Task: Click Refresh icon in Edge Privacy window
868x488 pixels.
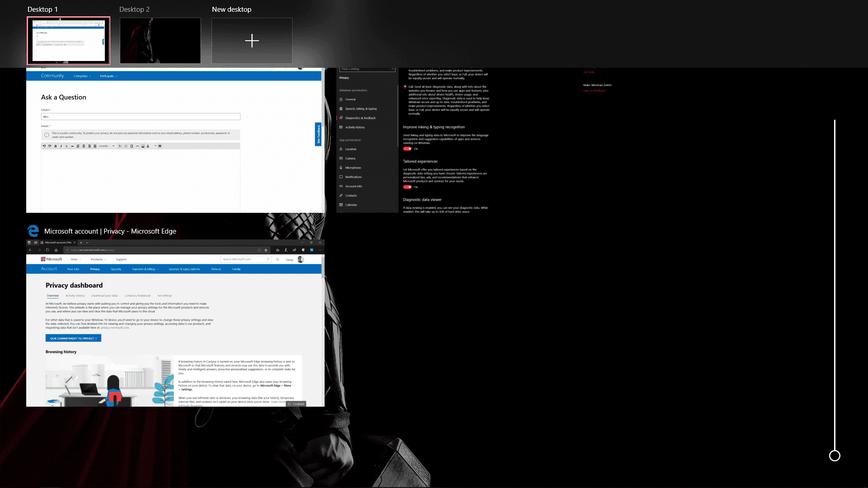Action: click(x=47, y=250)
